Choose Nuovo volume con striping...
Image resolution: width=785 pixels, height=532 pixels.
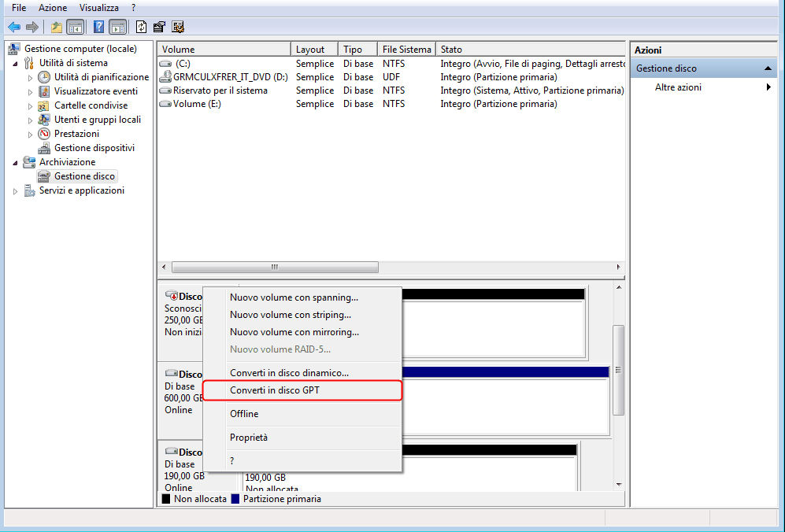[x=302, y=315]
